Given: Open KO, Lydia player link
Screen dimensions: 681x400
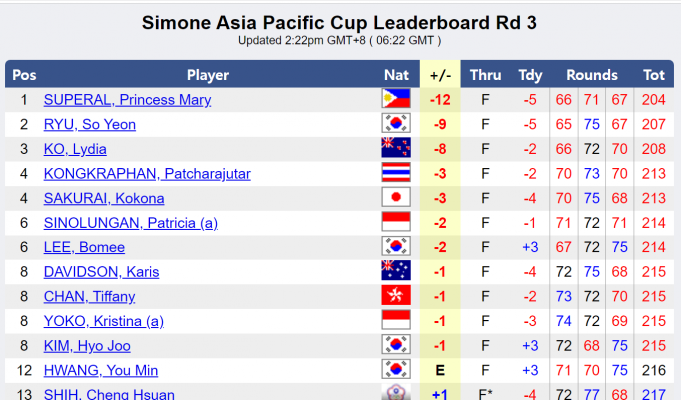Looking at the screenshot, I should tap(75, 149).
